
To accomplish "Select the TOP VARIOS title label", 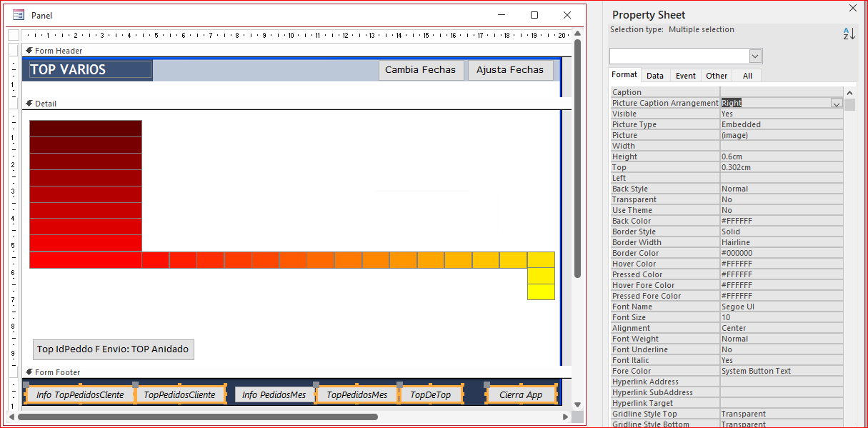I will tap(90, 70).
